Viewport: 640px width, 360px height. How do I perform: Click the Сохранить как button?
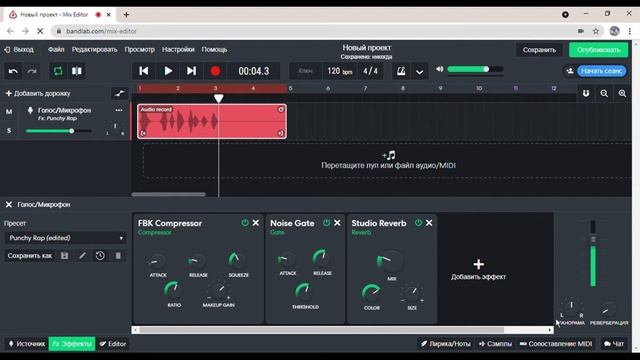tap(29, 256)
